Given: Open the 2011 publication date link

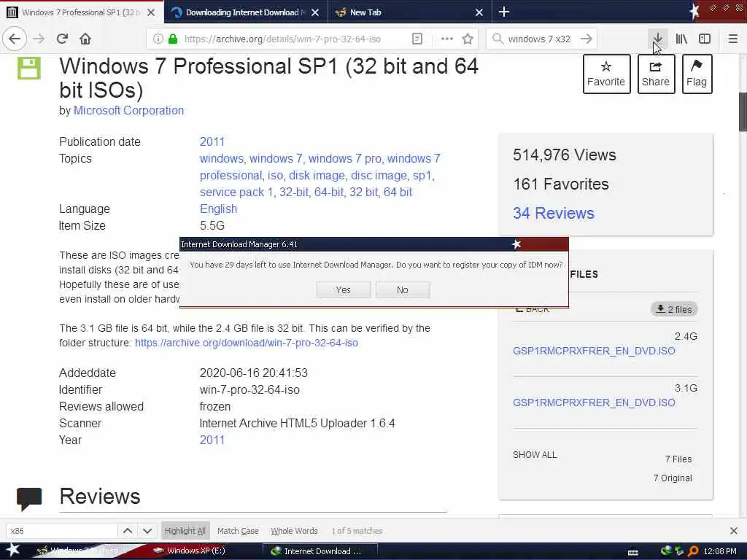Looking at the screenshot, I should pyautogui.click(x=212, y=142).
